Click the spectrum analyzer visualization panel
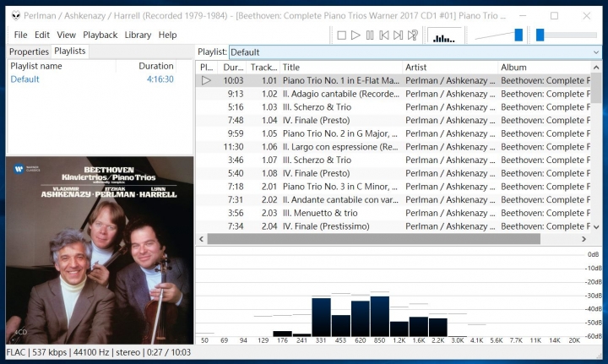This screenshot has height=364, width=608. coord(399,296)
